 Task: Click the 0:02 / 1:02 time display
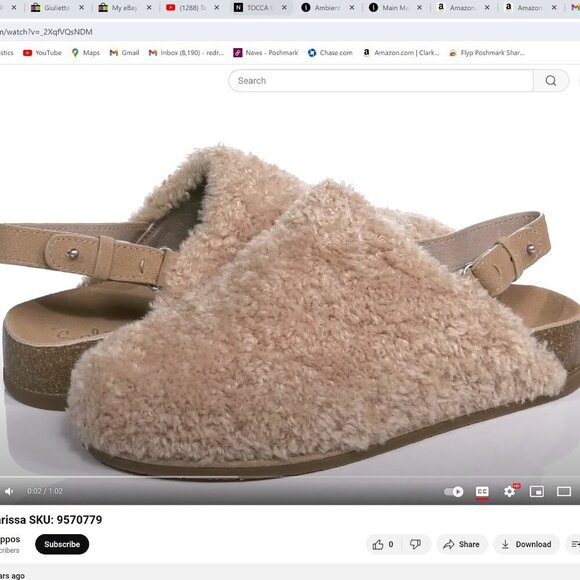(45, 491)
